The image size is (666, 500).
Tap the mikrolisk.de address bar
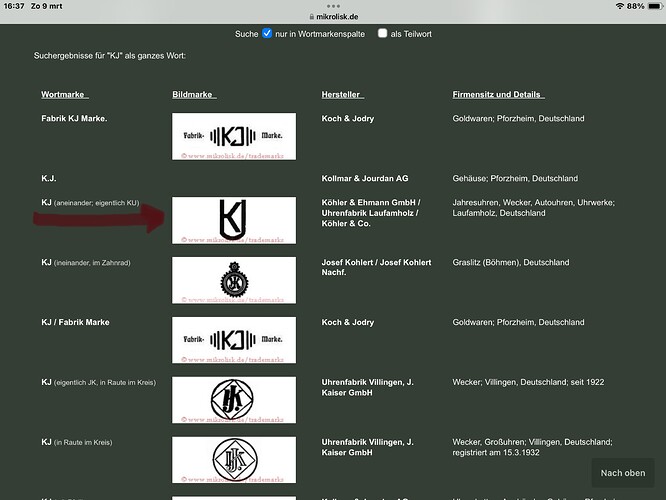[333, 17]
